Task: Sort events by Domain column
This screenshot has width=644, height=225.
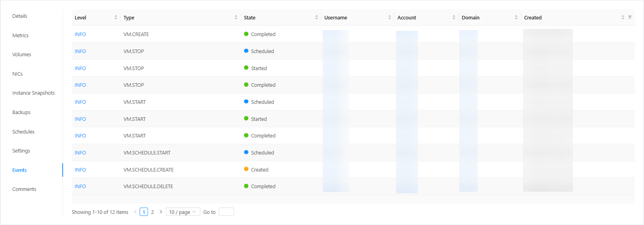Action: (516, 17)
